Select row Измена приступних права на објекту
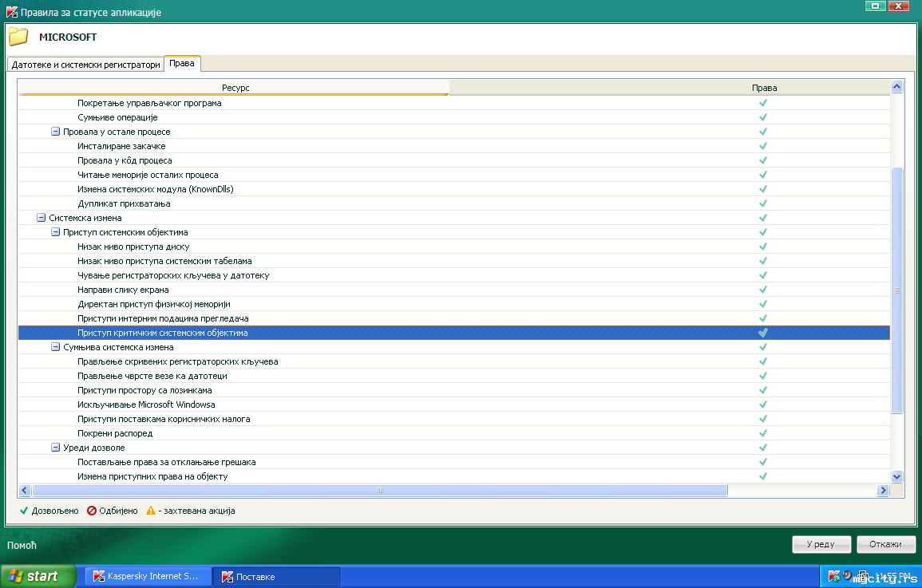 click(454, 476)
